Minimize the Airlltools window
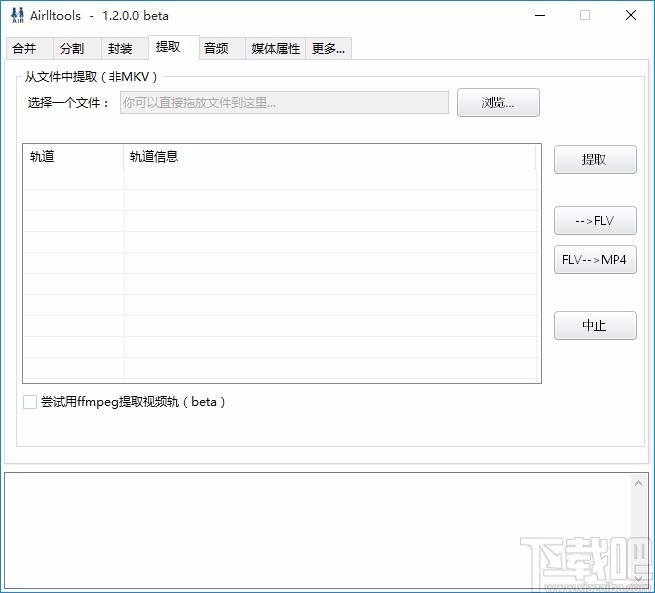Screen dimensions: 655x593 [x=540, y=15]
